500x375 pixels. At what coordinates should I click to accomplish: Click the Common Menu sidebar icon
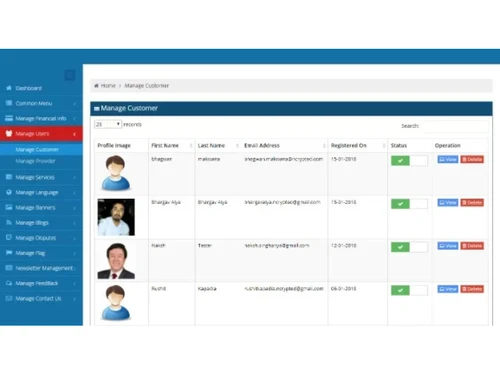tap(9, 103)
